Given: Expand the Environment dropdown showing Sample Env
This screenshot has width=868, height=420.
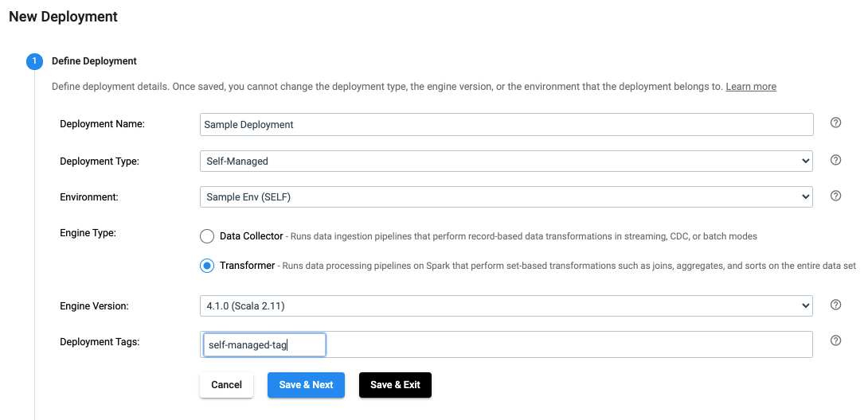Looking at the screenshot, I should (506, 196).
